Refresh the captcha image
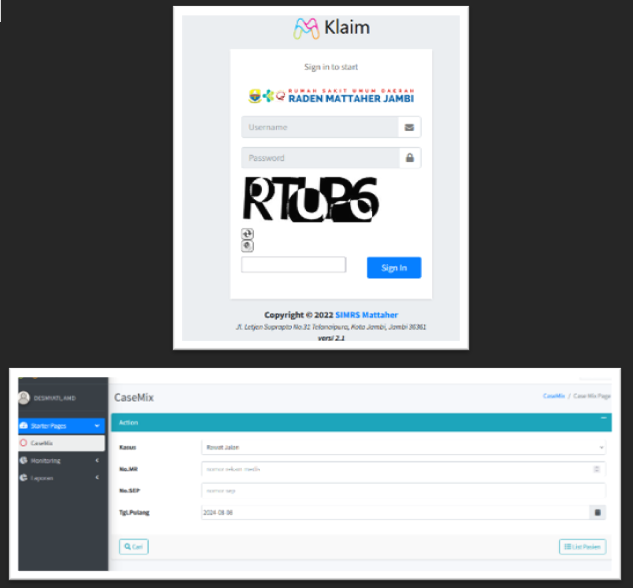 [247, 234]
